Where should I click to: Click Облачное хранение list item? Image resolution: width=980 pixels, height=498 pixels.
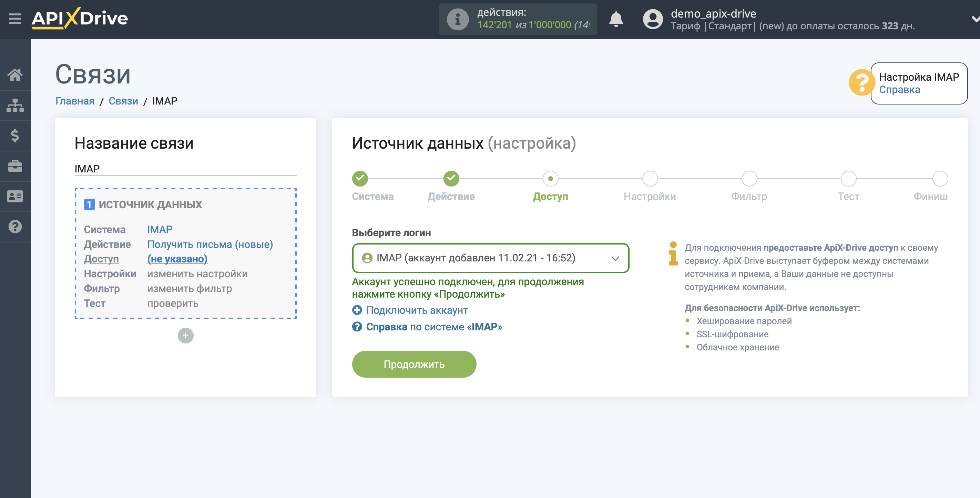tap(738, 347)
